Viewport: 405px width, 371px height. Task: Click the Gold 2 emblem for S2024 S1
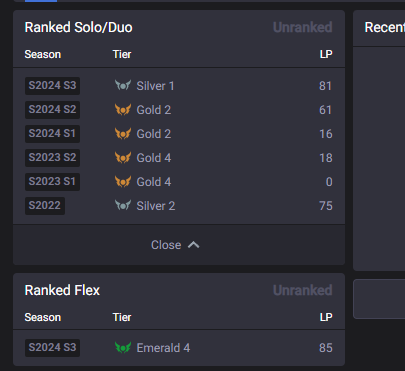pos(123,133)
